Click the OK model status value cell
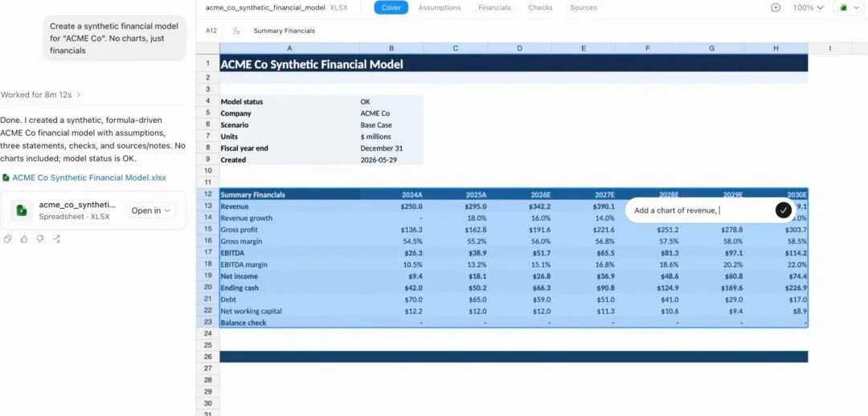Screen dimensions: 868x416 click(391, 102)
